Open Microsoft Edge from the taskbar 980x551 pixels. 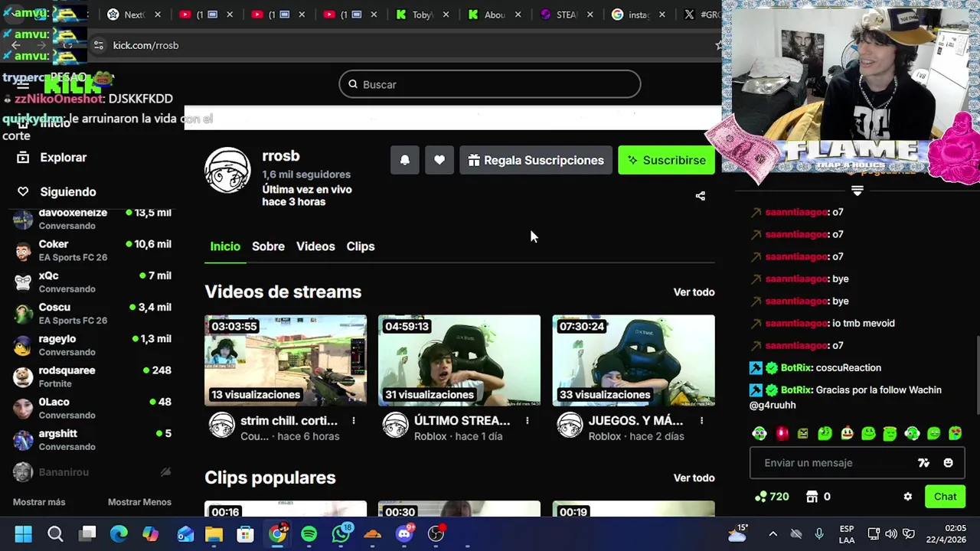[x=119, y=534]
